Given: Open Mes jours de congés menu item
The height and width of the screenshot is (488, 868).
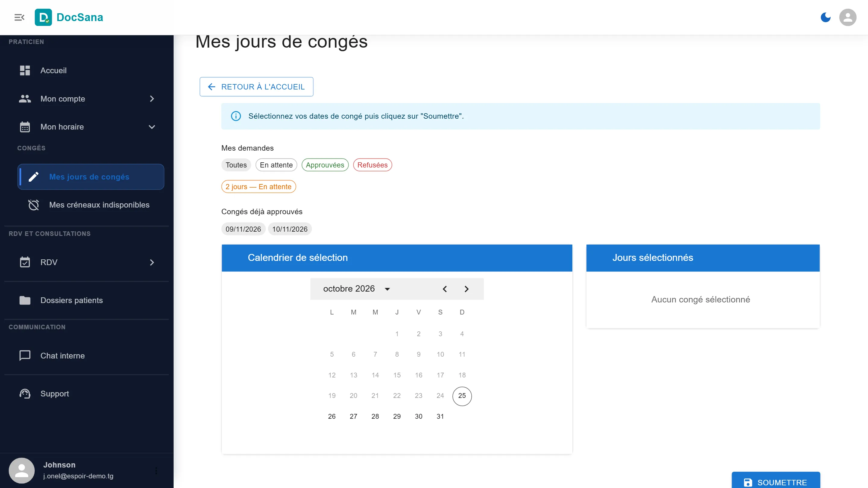Looking at the screenshot, I should (91, 177).
